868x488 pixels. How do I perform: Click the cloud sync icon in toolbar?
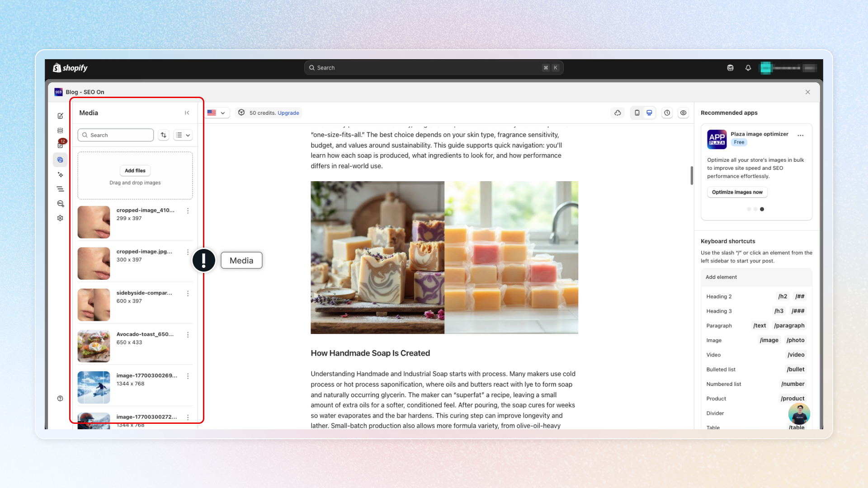[x=618, y=113]
